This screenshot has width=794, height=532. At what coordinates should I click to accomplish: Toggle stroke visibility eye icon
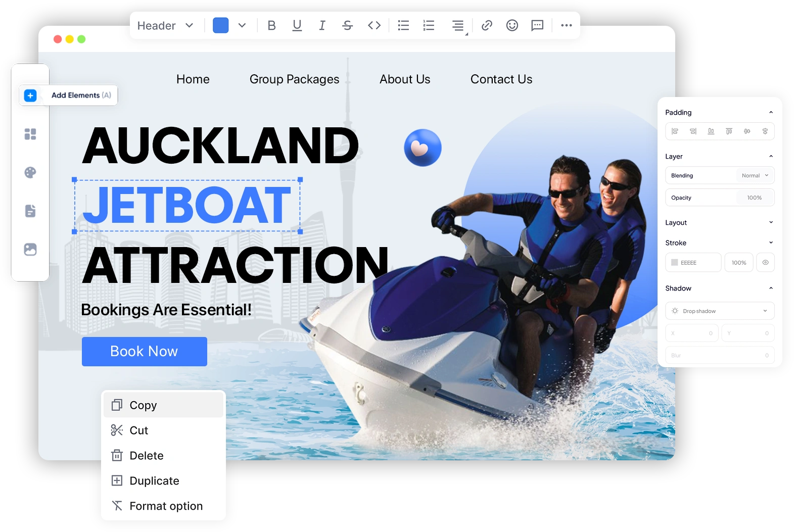pos(765,263)
